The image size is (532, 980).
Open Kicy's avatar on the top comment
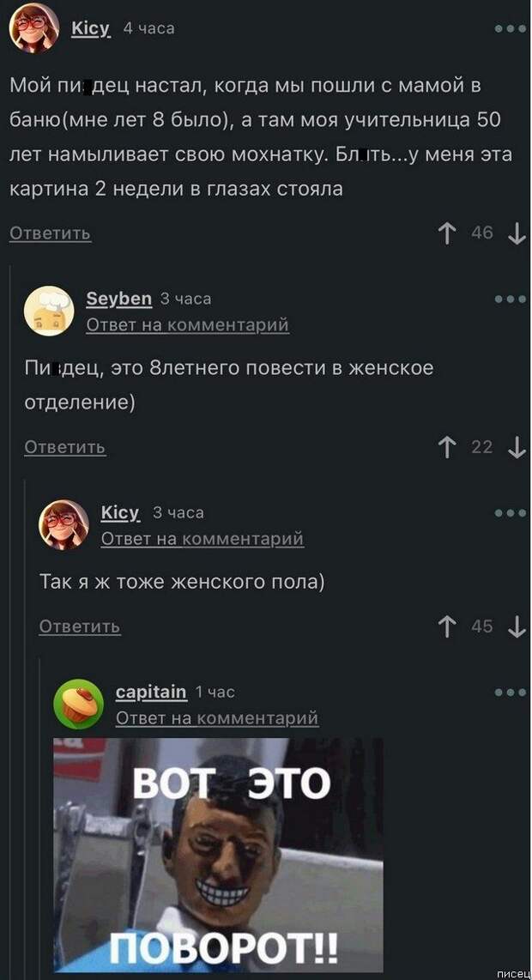point(34,28)
